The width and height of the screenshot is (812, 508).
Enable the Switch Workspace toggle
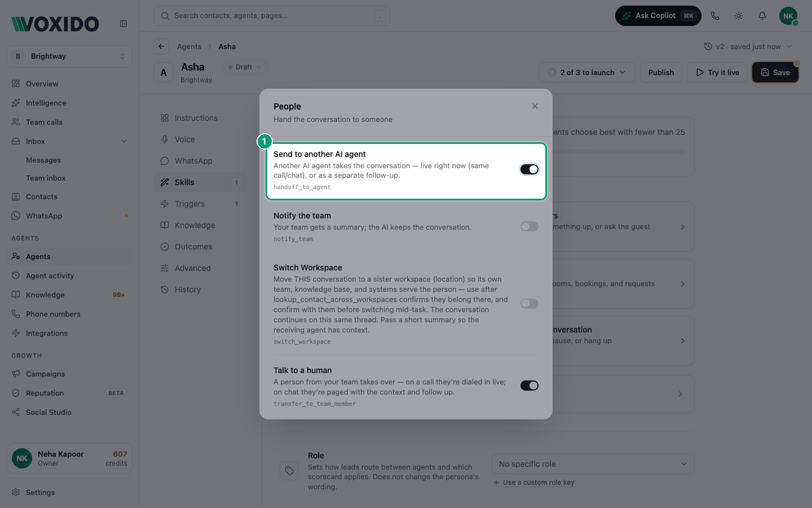[x=529, y=304]
